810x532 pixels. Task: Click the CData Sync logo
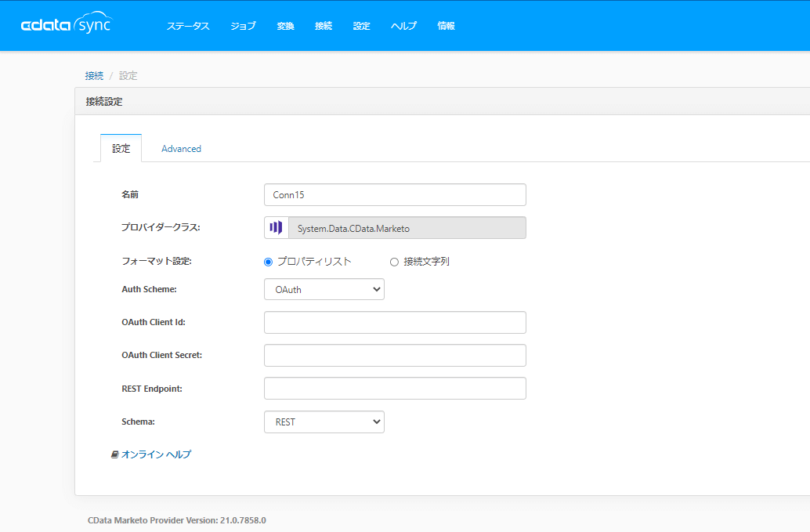click(66, 25)
